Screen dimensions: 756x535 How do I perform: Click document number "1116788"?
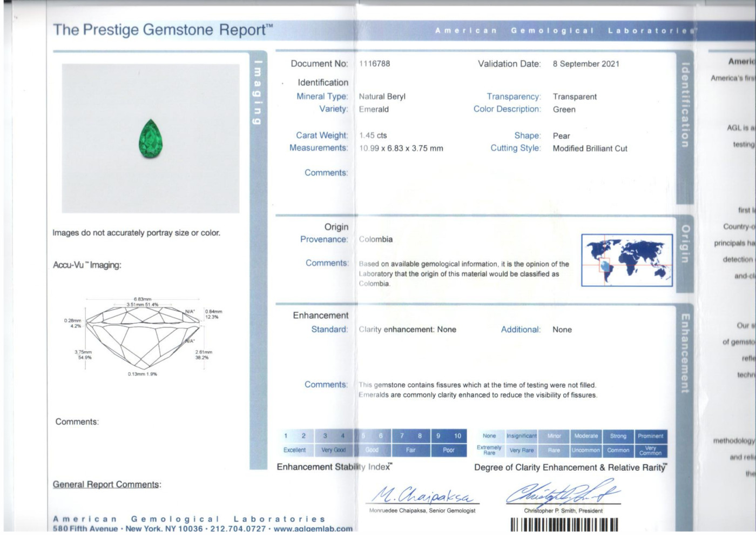click(374, 64)
